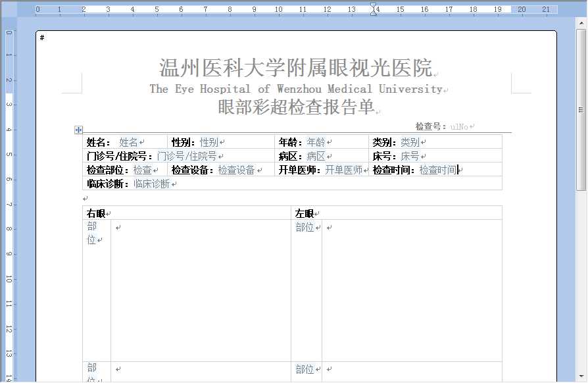
Task: Click the 性别 placeholder field
Action: [209, 142]
